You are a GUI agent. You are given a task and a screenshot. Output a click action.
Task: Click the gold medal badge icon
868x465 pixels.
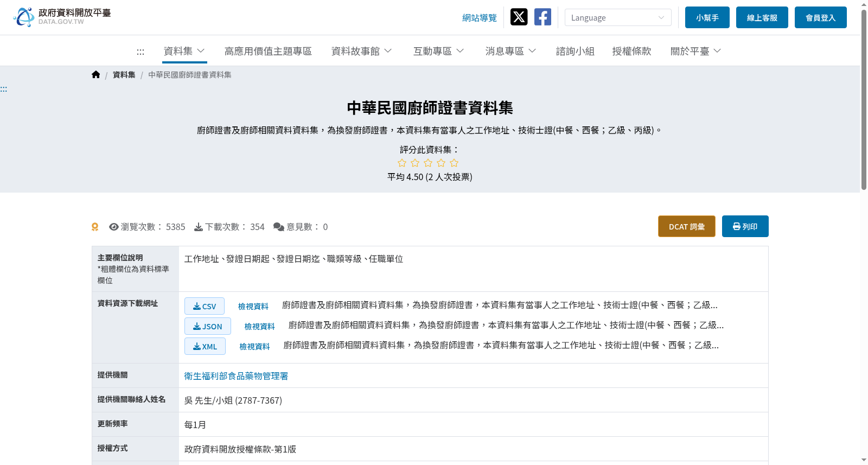coord(95,227)
